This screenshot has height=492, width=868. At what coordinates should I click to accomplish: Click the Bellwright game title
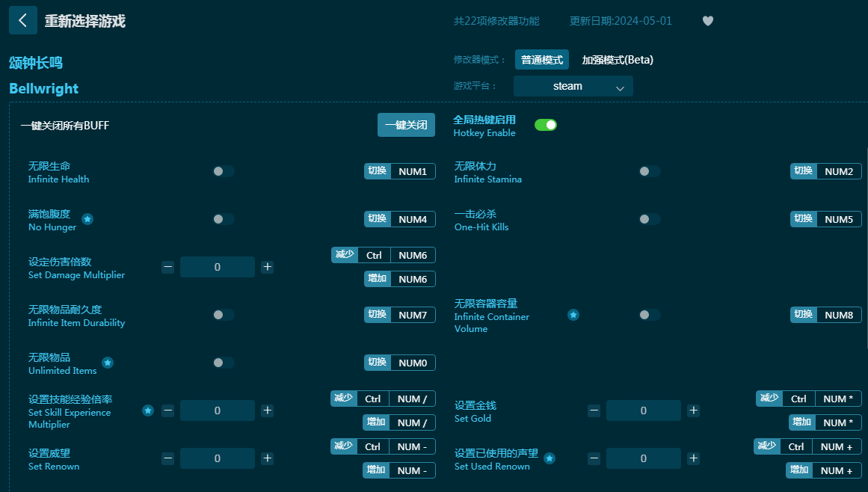click(x=43, y=88)
